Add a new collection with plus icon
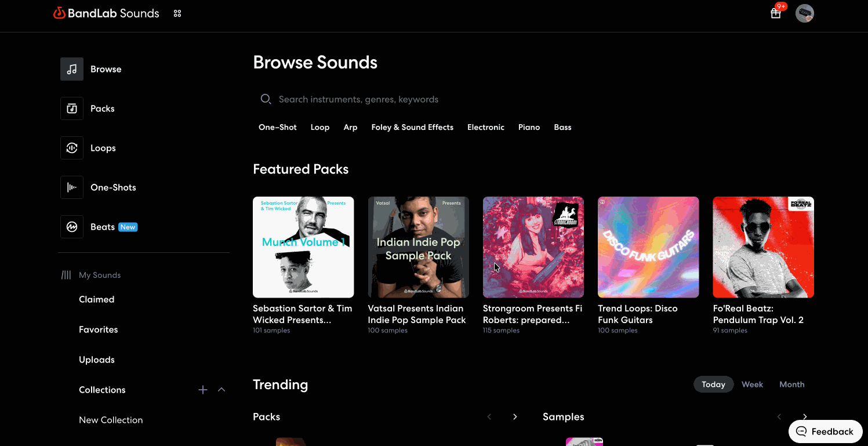The width and height of the screenshot is (868, 446). 203,390
